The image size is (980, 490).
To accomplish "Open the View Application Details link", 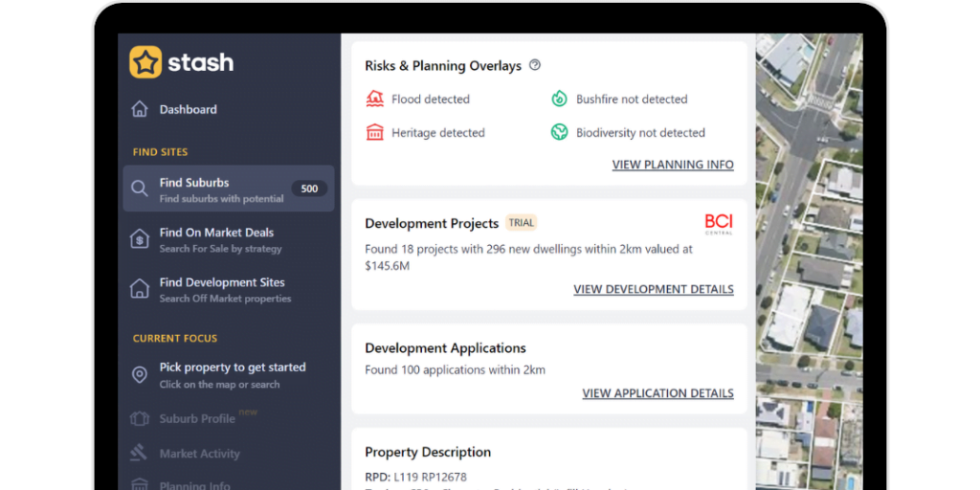I will 657,393.
